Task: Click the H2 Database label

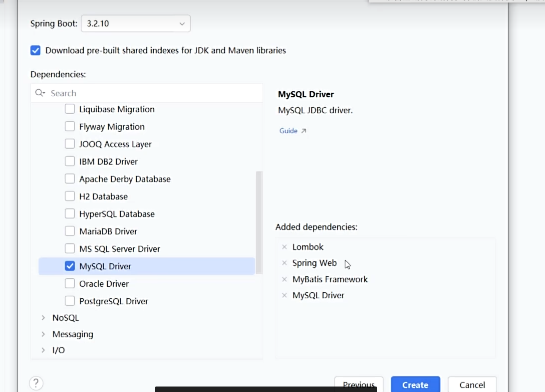Action: click(x=104, y=196)
